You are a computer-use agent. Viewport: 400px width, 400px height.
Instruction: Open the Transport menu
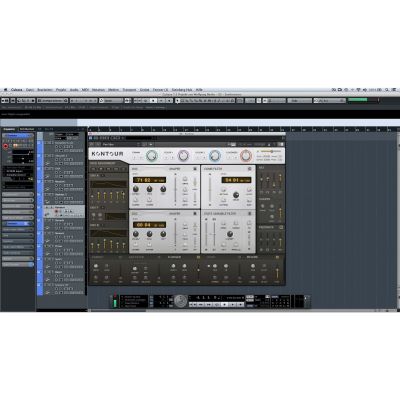[129, 90]
